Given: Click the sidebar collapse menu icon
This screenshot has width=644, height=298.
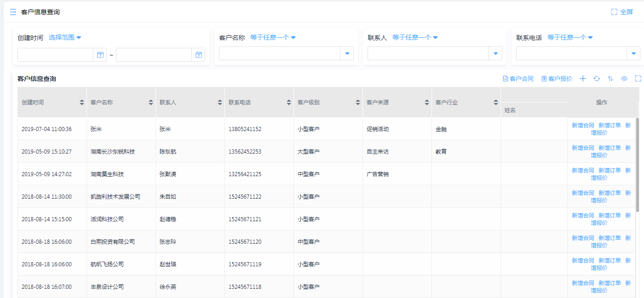Looking at the screenshot, I should [x=13, y=12].
